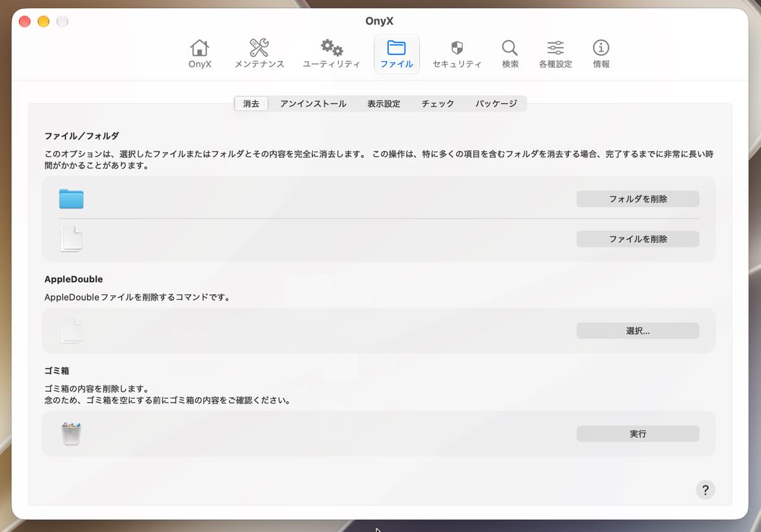Open the 表示設定 tab
761x532 pixels.
(x=384, y=103)
